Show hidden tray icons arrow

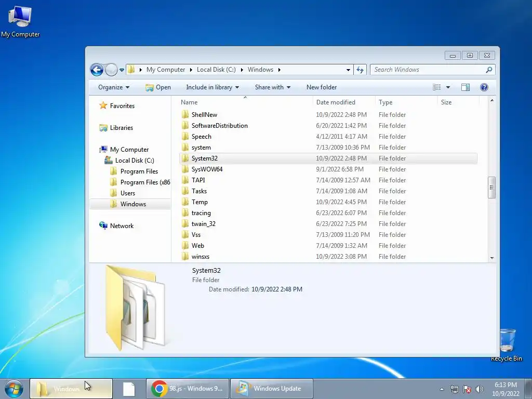442,389
